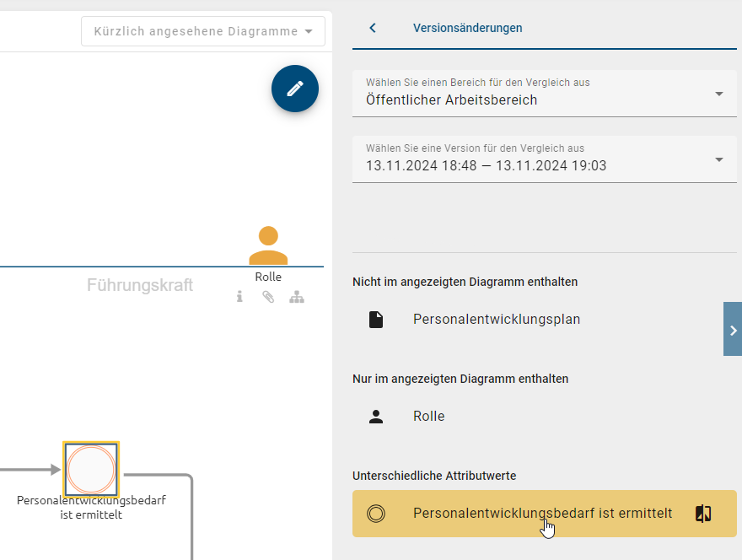Click the circle event icon in the attribute row

[x=376, y=513]
